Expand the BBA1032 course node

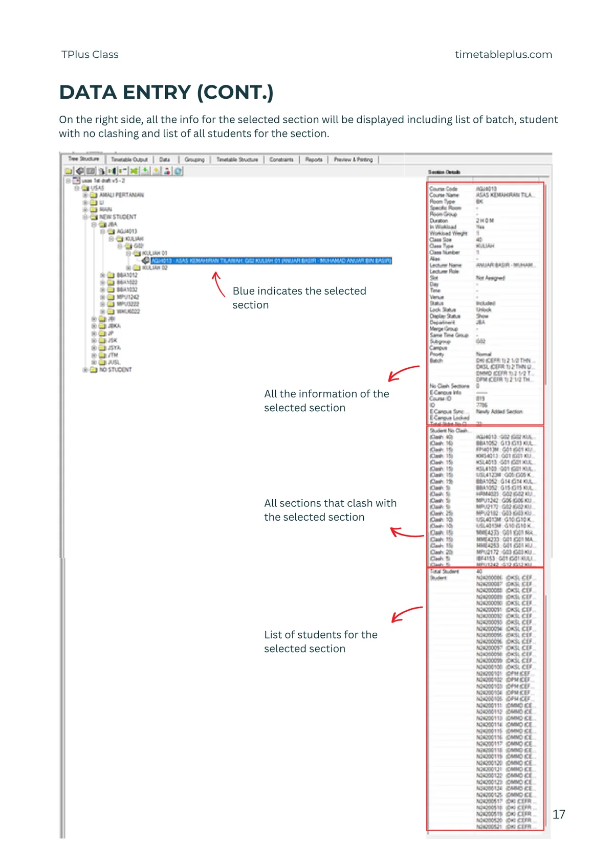[103, 290]
